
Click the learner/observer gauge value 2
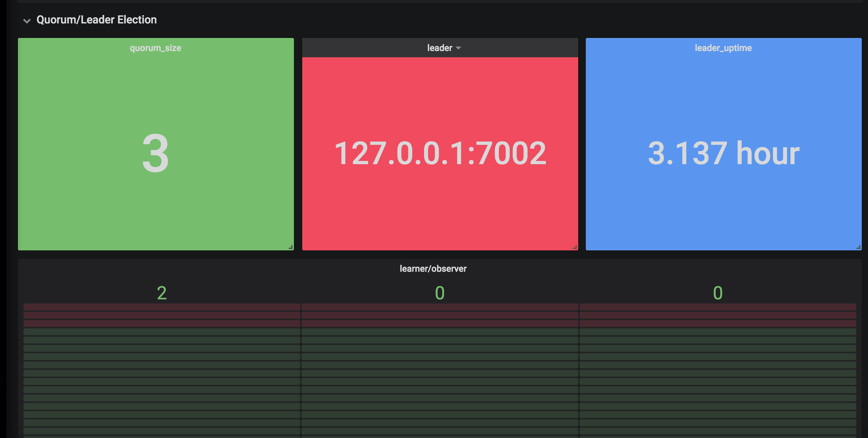[x=162, y=293]
